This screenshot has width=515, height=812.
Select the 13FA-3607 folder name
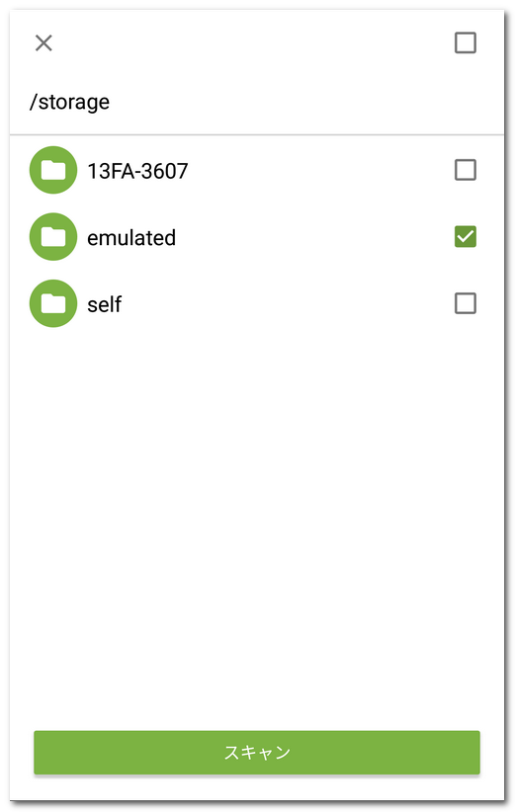137,171
